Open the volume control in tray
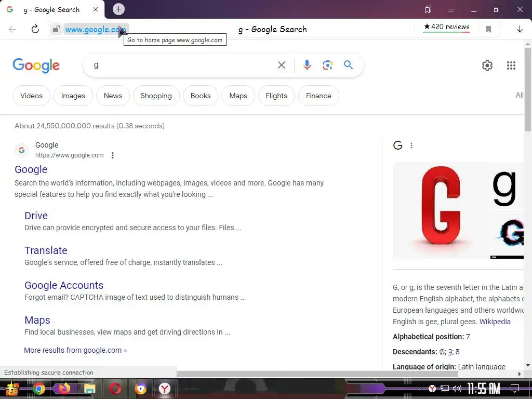The image size is (532, 399). (457, 389)
